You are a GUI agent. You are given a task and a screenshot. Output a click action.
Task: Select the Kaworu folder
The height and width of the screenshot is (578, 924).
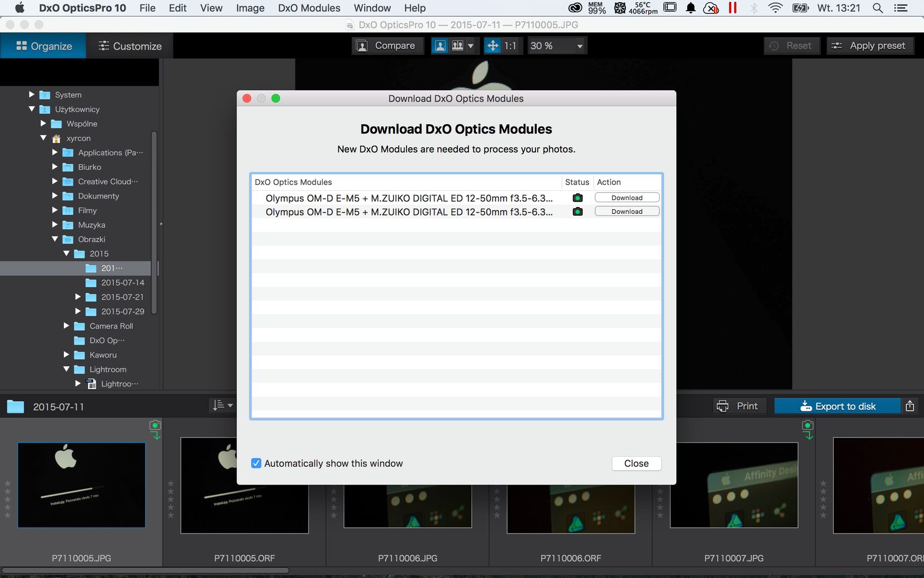tap(103, 355)
